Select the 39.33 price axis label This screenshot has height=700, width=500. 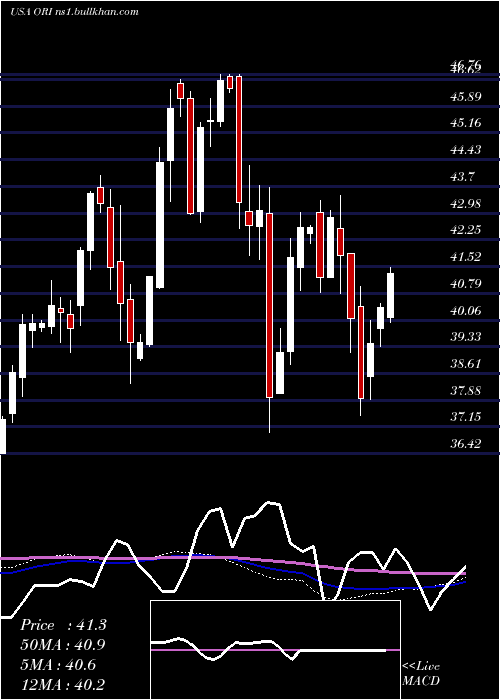466,337
